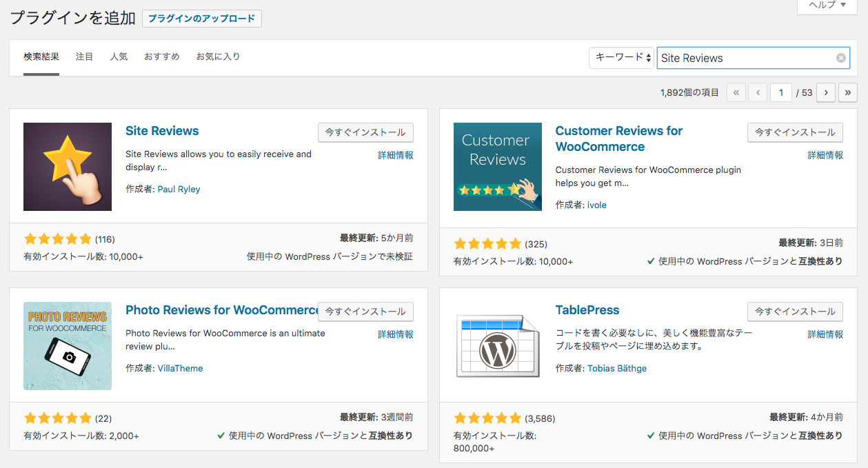View 詳細情報 for TablePress
This screenshot has width=868, height=468.
(825, 335)
